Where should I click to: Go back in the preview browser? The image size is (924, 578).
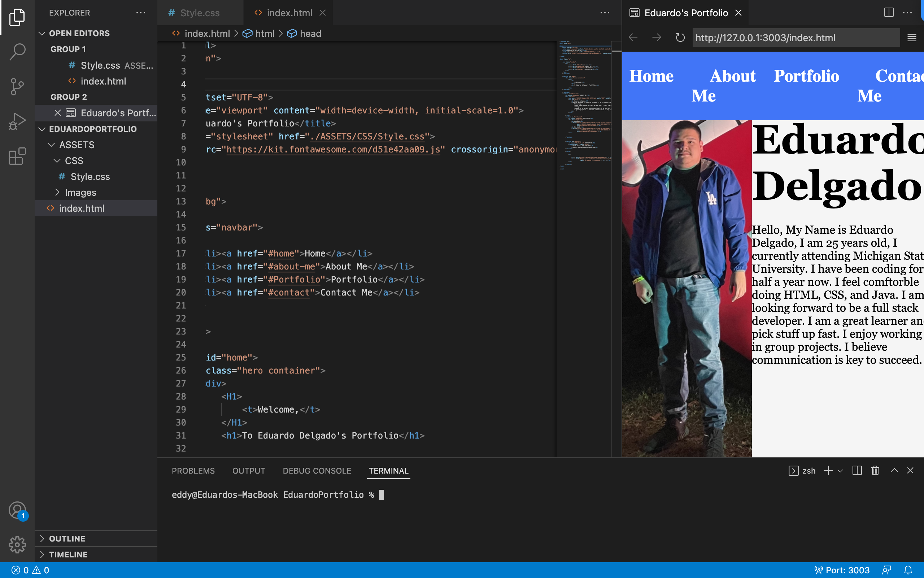[633, 38]
